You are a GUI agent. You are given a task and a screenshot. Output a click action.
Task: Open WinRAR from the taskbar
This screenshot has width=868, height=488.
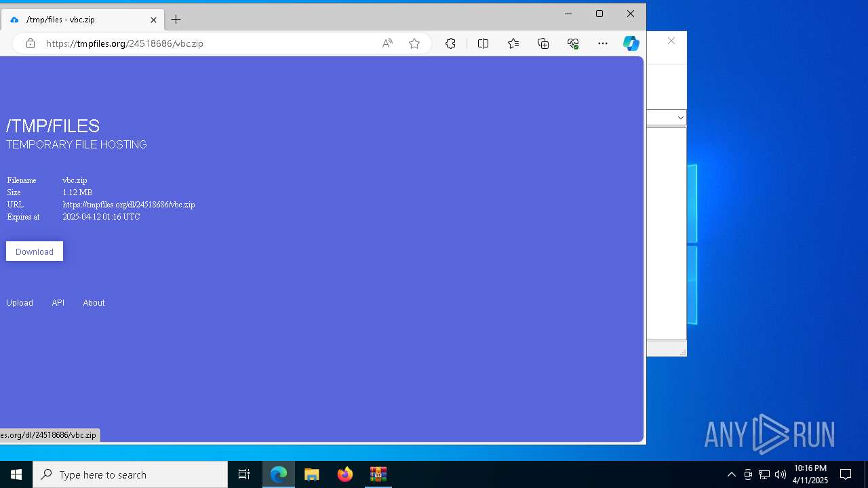pyautogui.click(x=378, y=474)
